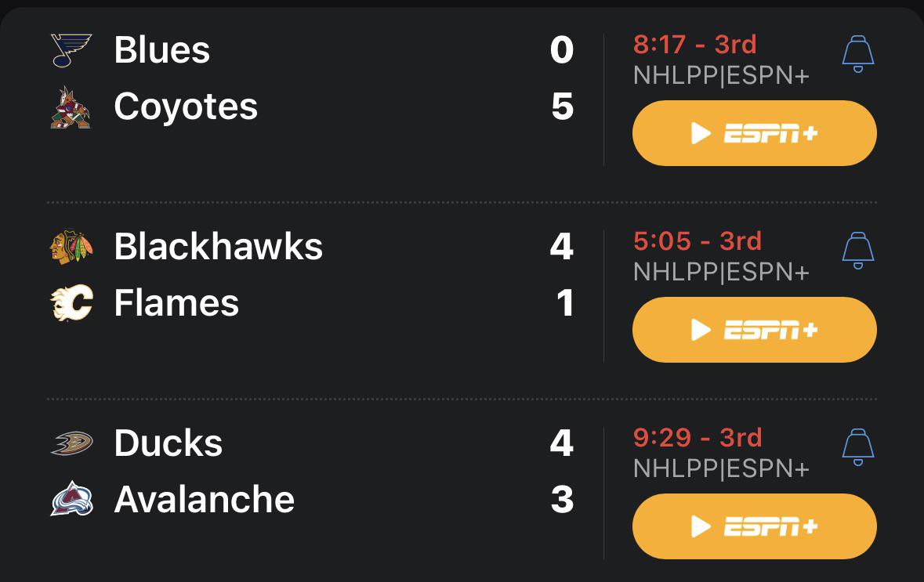Open the Avalanche team name
The height and width of the screenshot is (582, 924).
(x=205, y=500)
